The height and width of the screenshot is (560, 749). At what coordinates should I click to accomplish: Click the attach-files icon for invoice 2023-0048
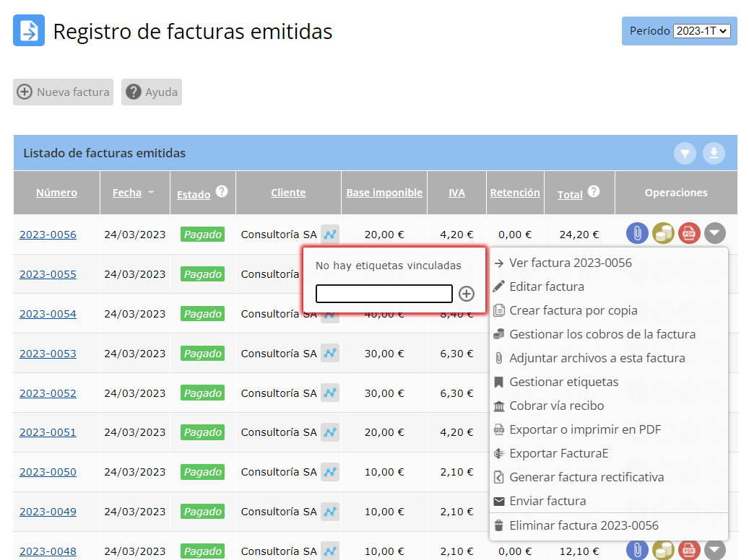[637, 550]
